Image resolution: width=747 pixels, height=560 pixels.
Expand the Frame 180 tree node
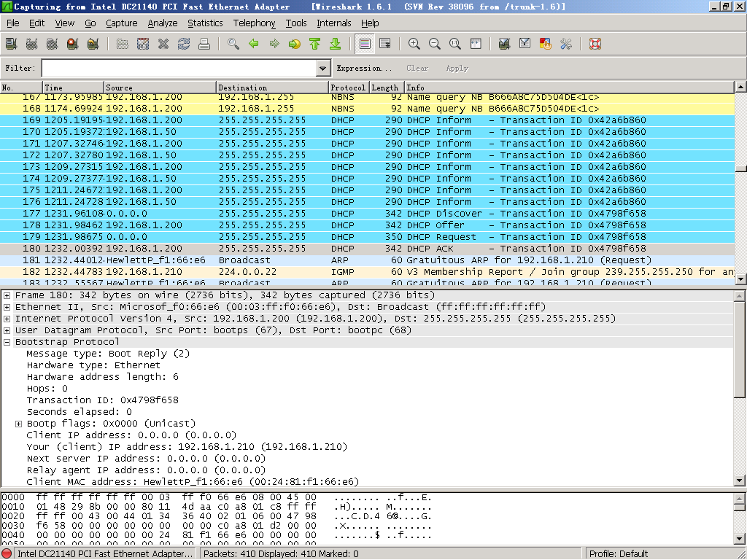[7, 295]
